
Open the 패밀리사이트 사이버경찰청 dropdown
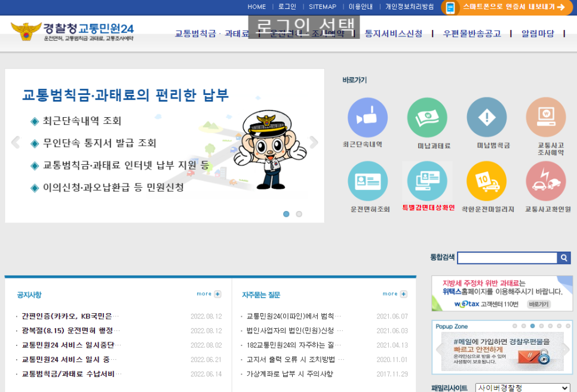(523, 388)
